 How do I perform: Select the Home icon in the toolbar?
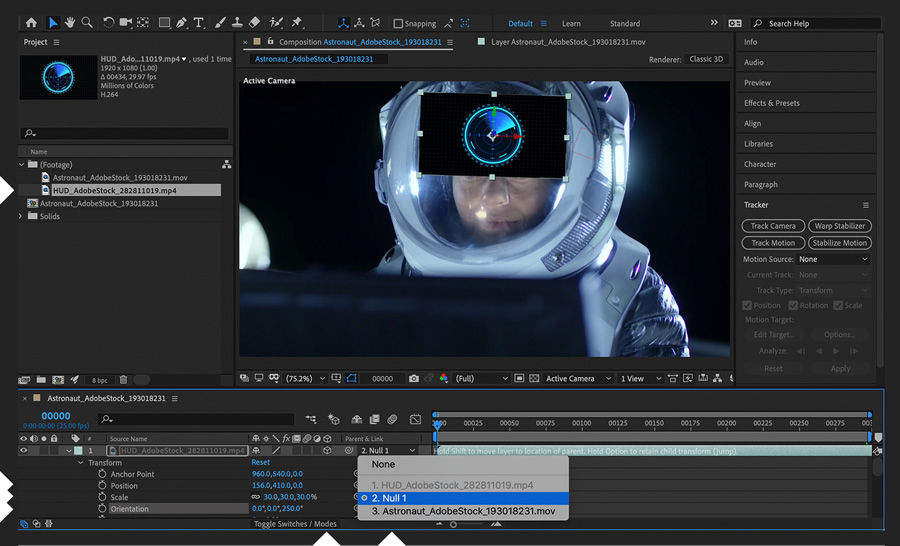[x=31, y=22]
